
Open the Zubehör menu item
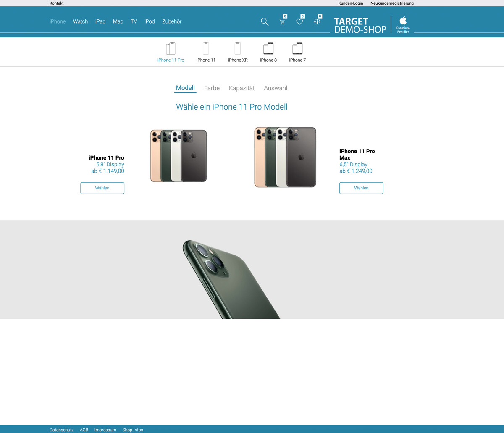click(x=172, y=21)
